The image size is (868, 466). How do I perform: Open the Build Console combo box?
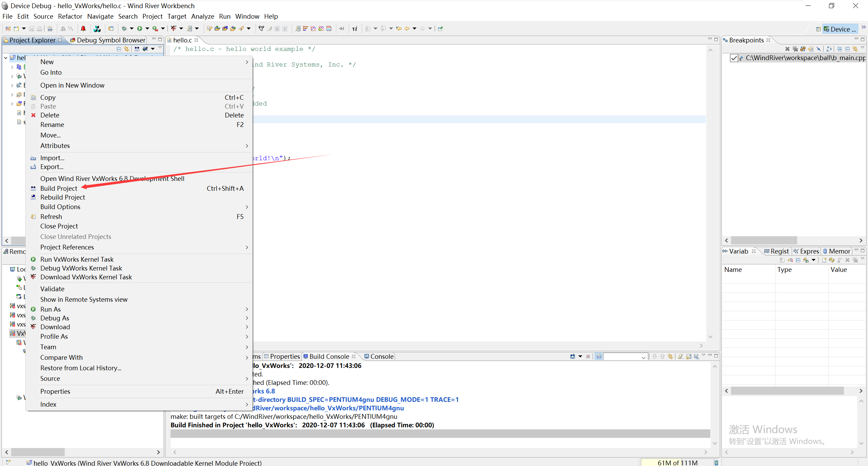[643, 357]
